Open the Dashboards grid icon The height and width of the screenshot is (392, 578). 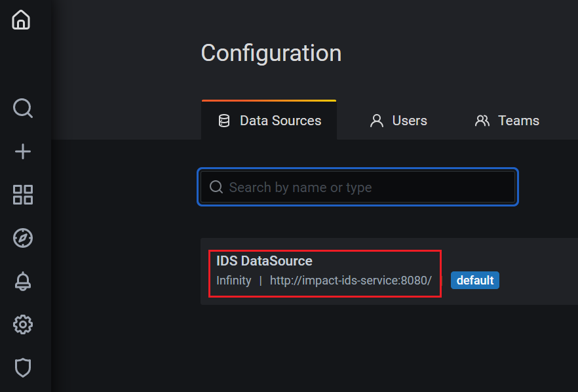(23, 195)
